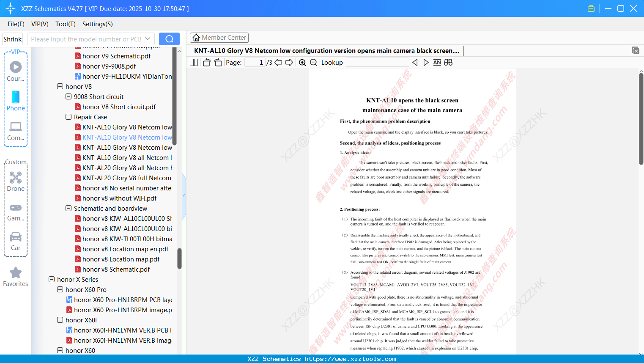Open honor v8 KIW-TL00TL00H bitmap file
This screenshot has width=644, height=363.
pos(123,239)
